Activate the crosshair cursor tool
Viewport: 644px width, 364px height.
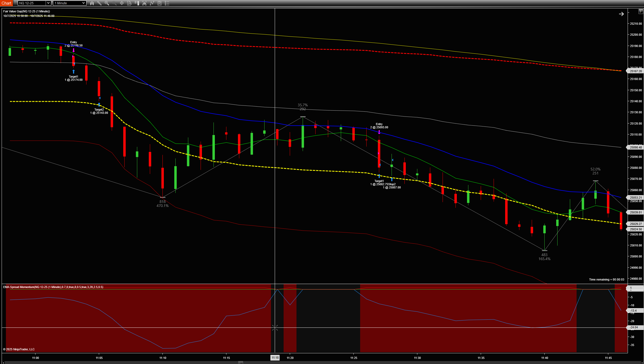coord(122,3)
